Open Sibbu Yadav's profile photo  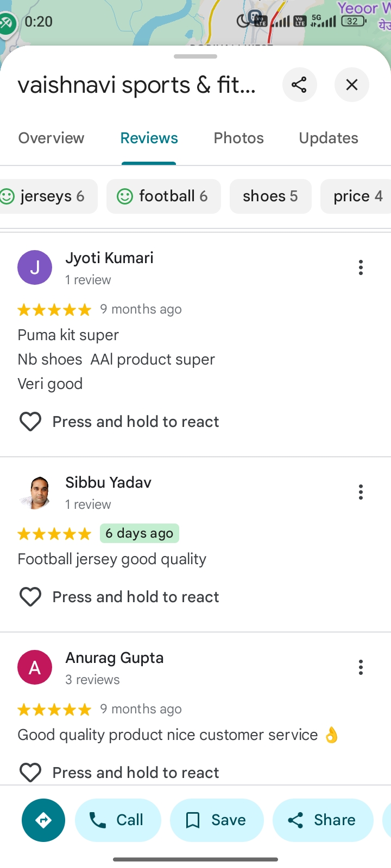tap(35, 492)
